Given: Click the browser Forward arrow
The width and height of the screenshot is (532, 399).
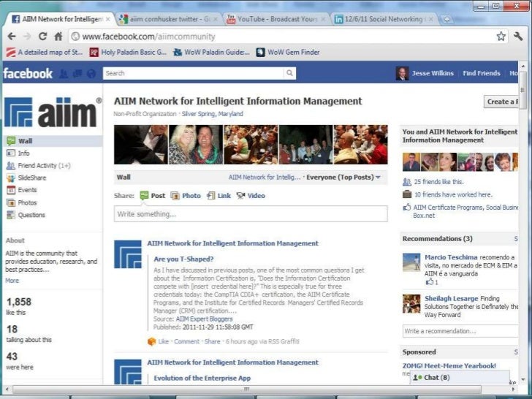Looking at the screenshot, I should pos(27,37).
